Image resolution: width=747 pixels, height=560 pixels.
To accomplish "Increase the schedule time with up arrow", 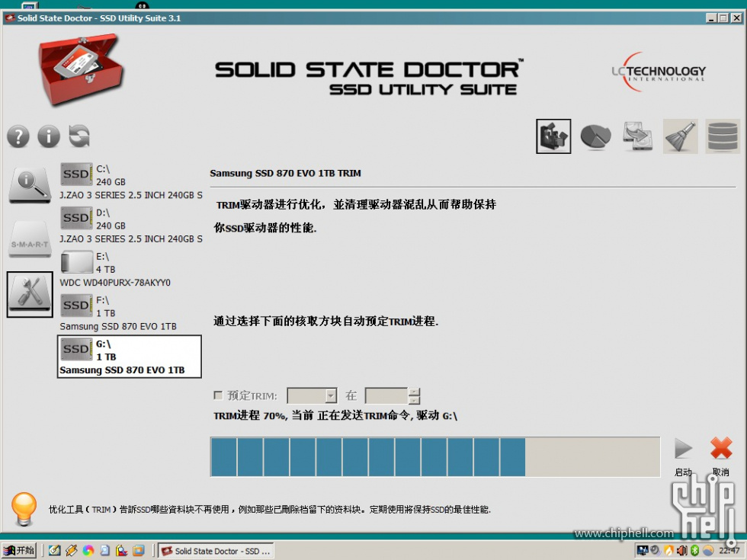I will pyautogui.click(x=415, y=392).
